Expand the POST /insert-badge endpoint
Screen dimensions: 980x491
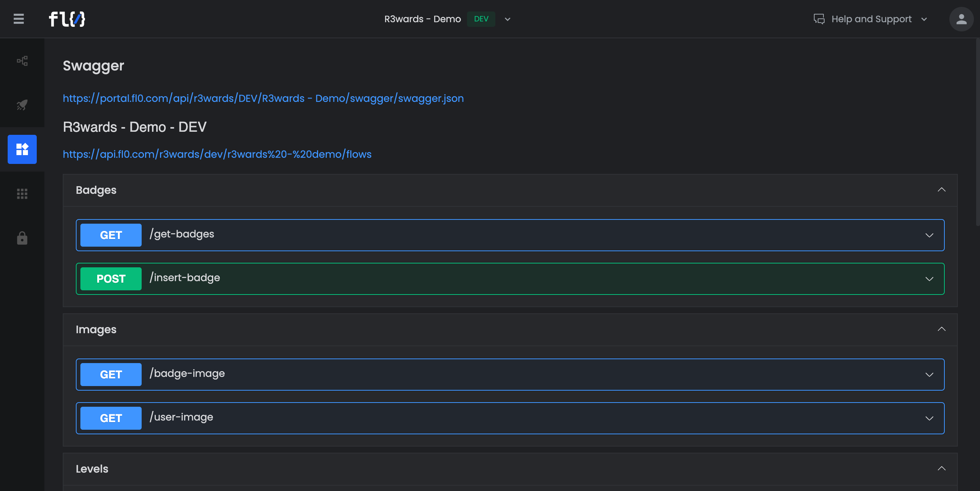pos(929,279)
